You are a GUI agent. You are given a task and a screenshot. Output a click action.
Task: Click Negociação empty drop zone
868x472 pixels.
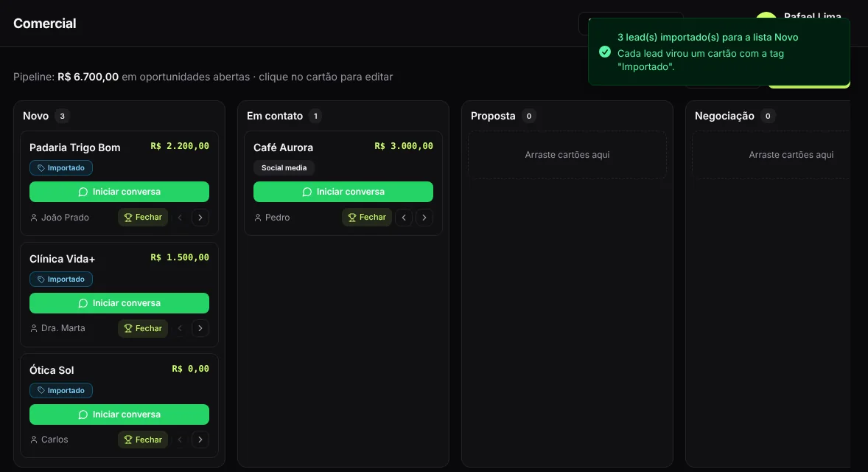click(x=771, y=155)
